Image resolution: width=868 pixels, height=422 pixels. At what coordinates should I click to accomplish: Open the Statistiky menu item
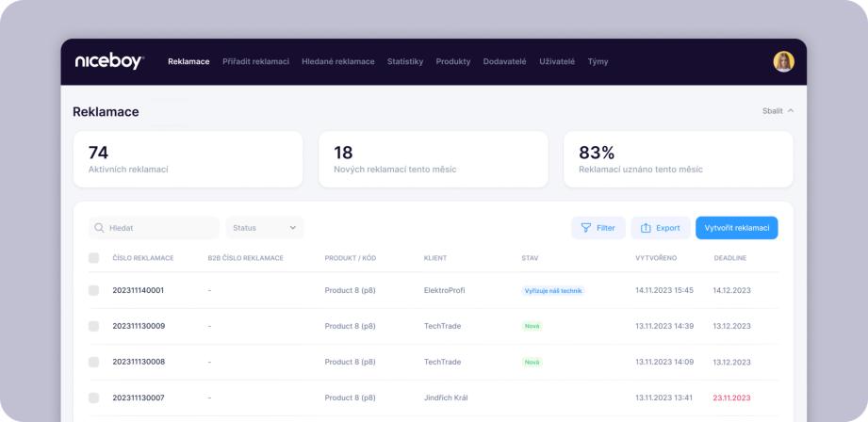[x=405, y=61]
